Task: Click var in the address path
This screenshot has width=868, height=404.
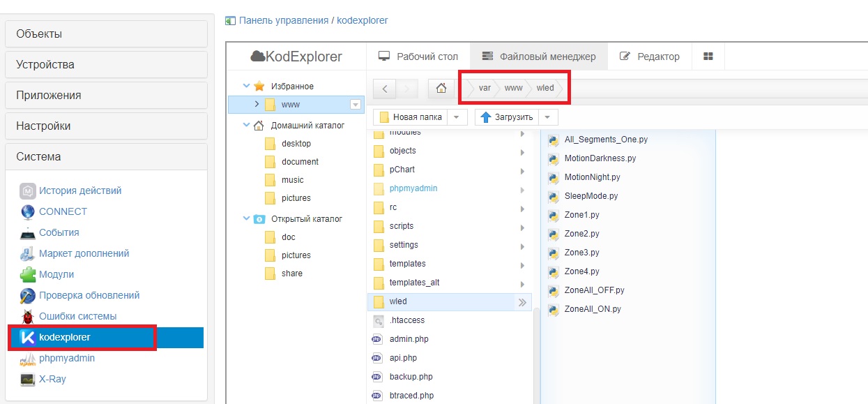Action: [485, 89]
